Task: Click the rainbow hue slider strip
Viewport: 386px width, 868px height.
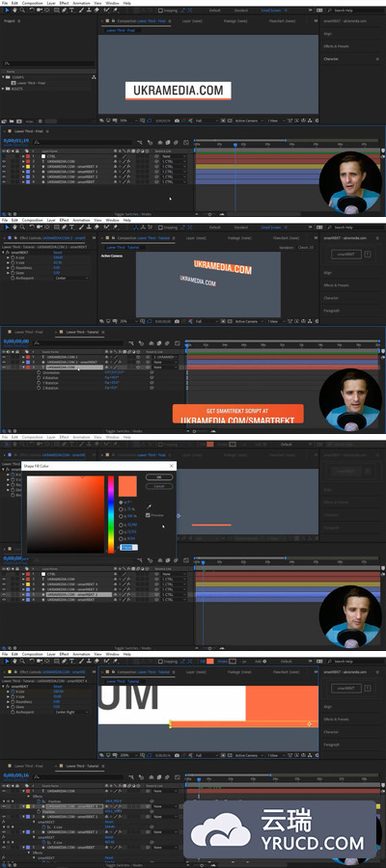Action: (x=111, y=514)
